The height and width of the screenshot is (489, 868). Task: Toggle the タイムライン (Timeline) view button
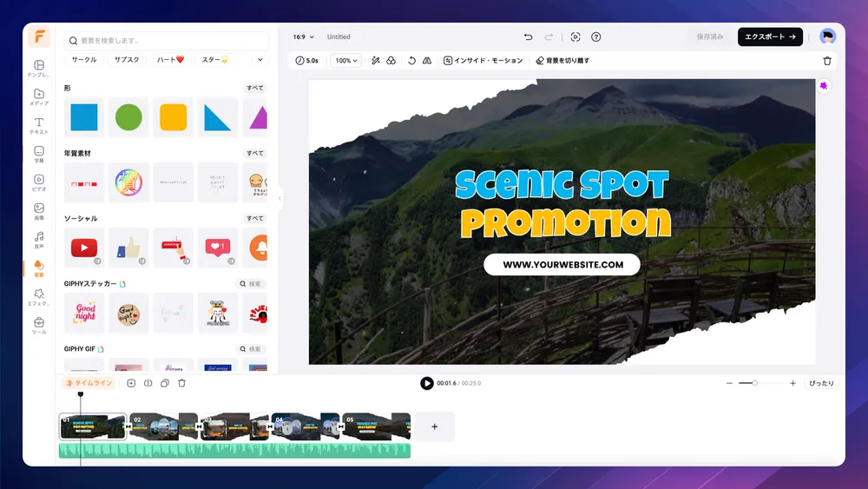tap(88, 383)
